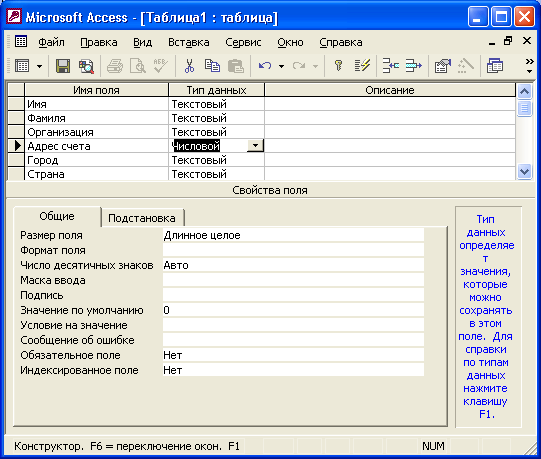Screen dimensions: 541x459
Task: Click the Copy icon in toolbar
Action: pyautogui.click(x=212, y=66)
